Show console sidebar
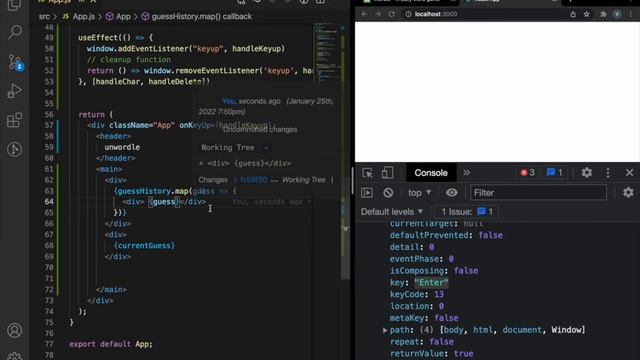The image size is (640, 360). click(x=367, y=193)
